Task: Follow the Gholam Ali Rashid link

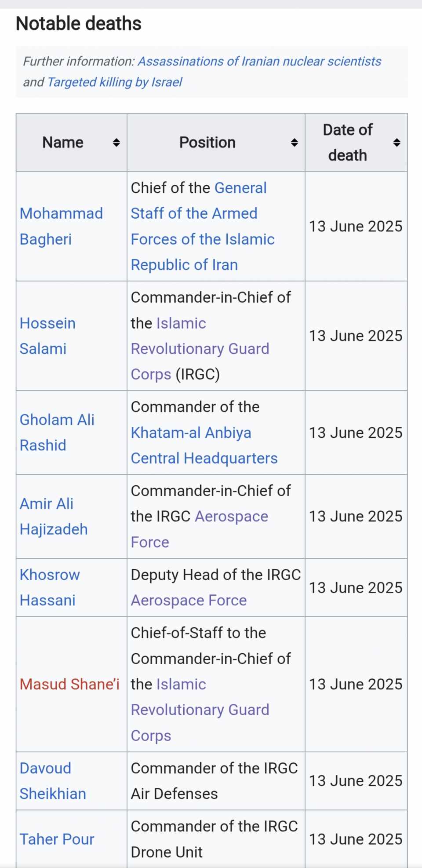Action: pos(57,432)
